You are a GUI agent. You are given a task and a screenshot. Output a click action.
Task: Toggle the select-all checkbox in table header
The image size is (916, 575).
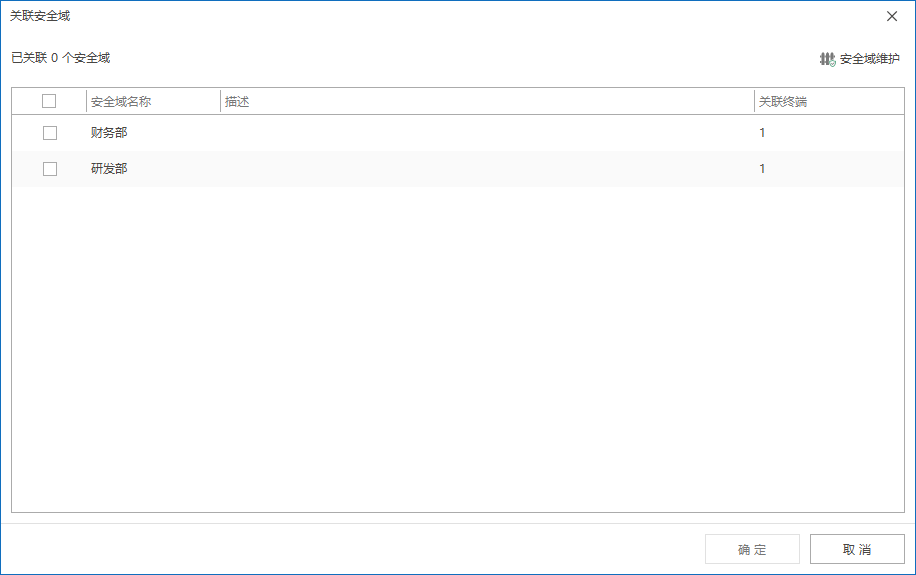(49, 101)
